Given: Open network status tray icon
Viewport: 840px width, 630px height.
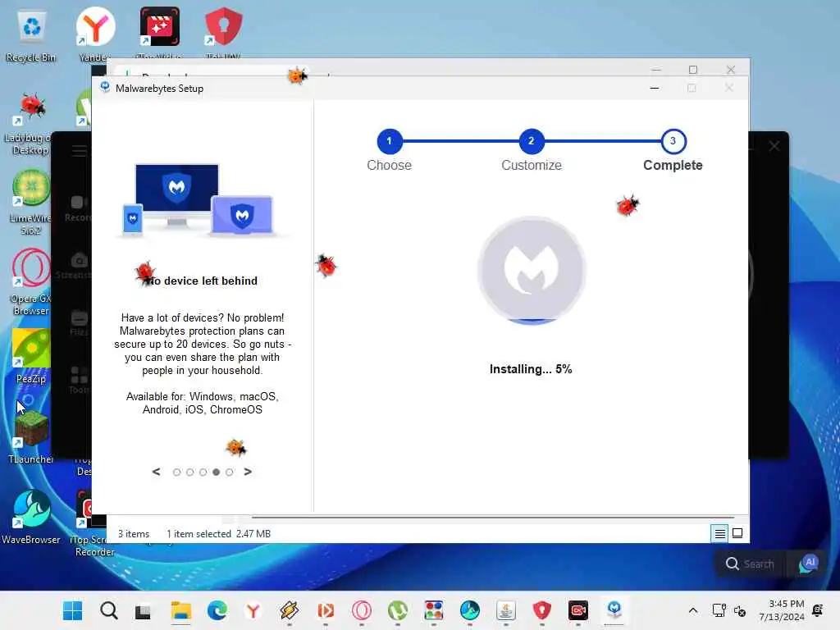Looking at the screenshot, I should 719,610.
